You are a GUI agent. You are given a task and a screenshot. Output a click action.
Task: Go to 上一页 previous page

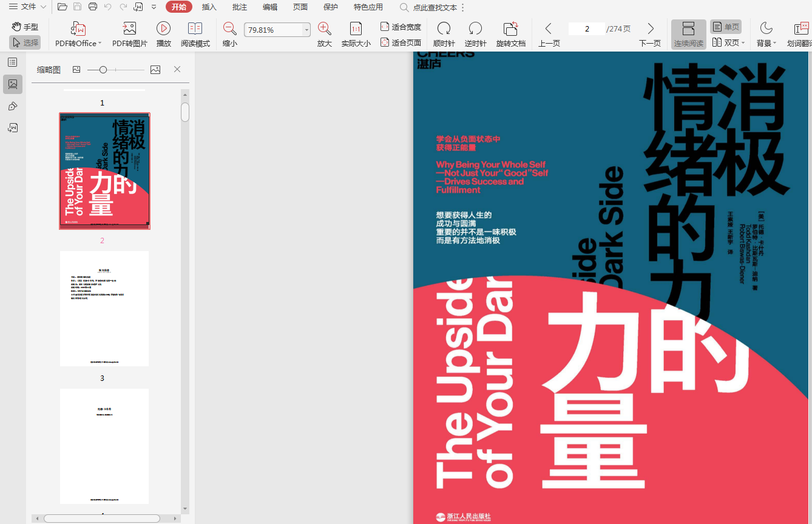point(549,35)
